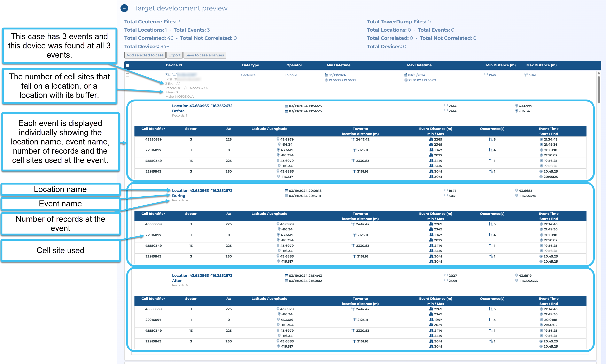The image size is (606, 364).
Task: Click map pin icon beside 43.6685
Action: pos(516,191)
